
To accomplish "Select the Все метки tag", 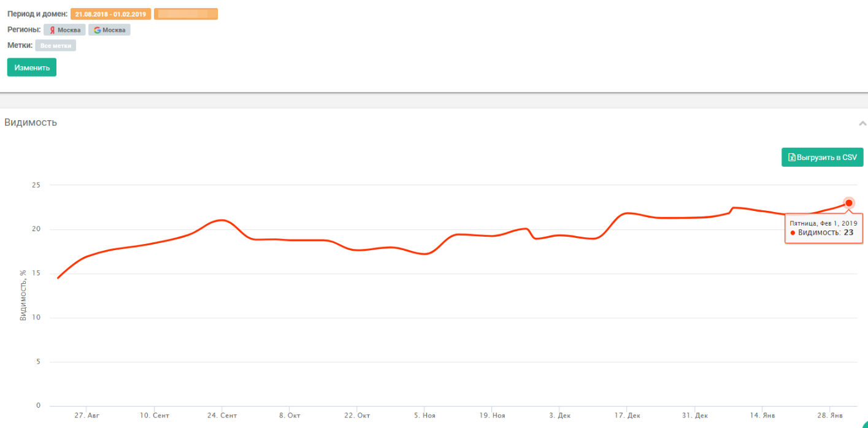I will (x=55, y=45).
